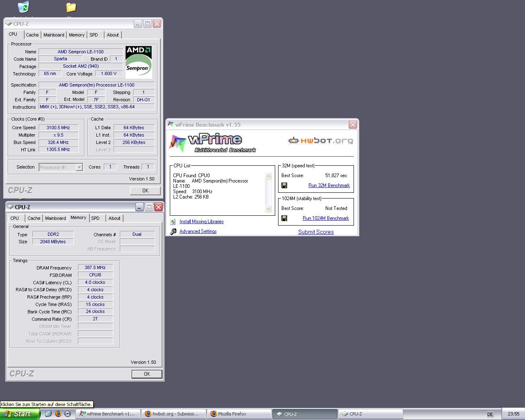This screenshot has width=525, height=420.
Task: Click the FSB:DRAM CPU/8 value
Action: click(x=95, y=275)
